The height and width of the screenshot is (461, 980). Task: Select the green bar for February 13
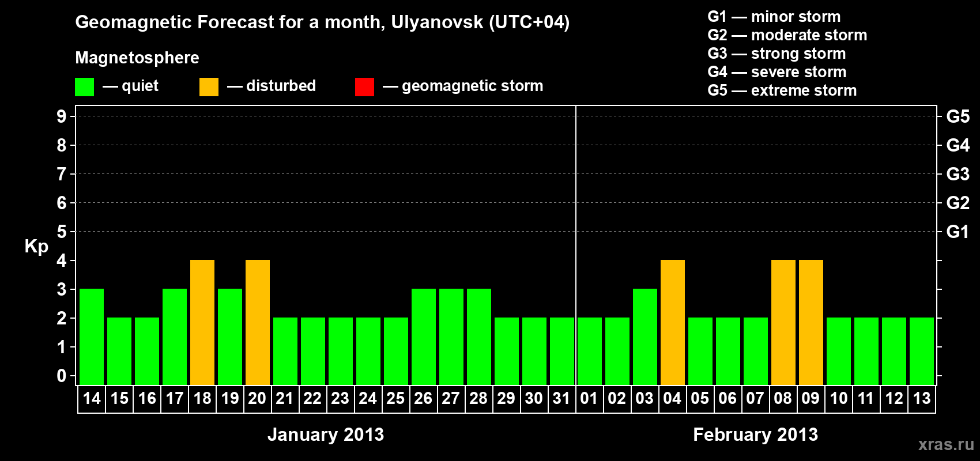point(922,352)
